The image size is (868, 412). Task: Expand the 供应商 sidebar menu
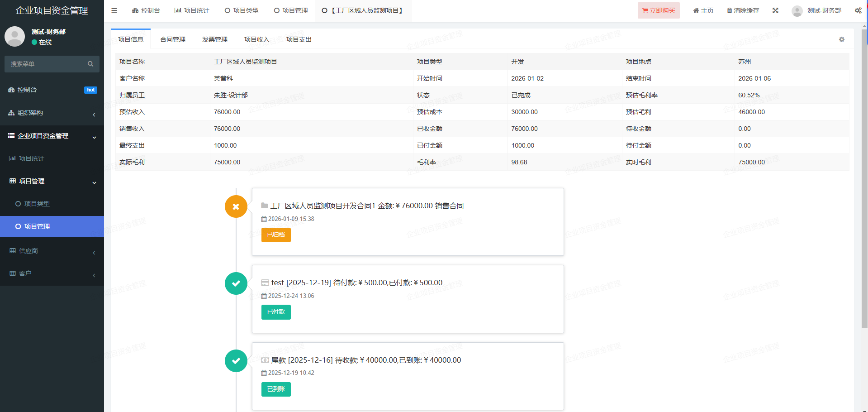52,251
